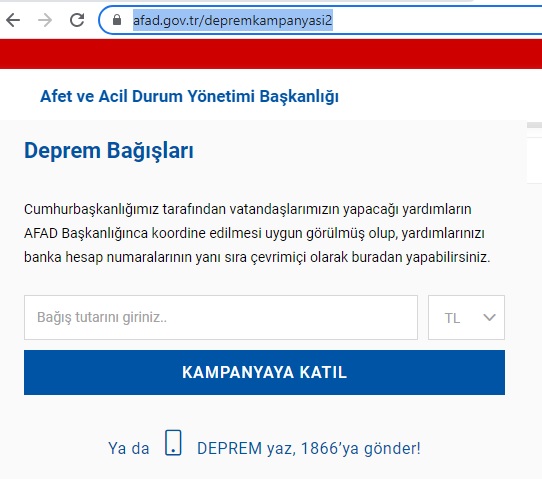This screenshot has height=479, width=542.
Task: Click the Cumhurbaşkanlığımız description paragraph
Action: pyautogui.click(x=257, y=233)
